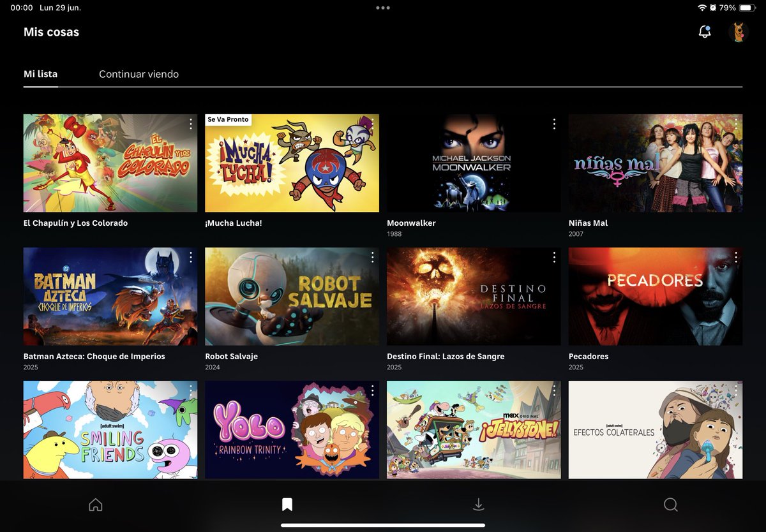This screenshot has height=532, width=766.
Task: Tap the Wi-Fi status icon
Action: [702, 8]
